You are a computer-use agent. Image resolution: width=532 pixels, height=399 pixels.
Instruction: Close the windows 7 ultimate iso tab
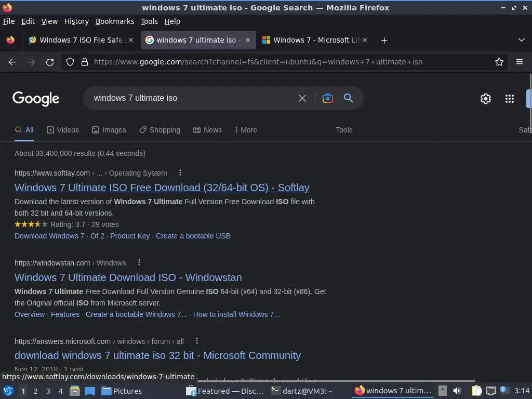click(248, 40)
